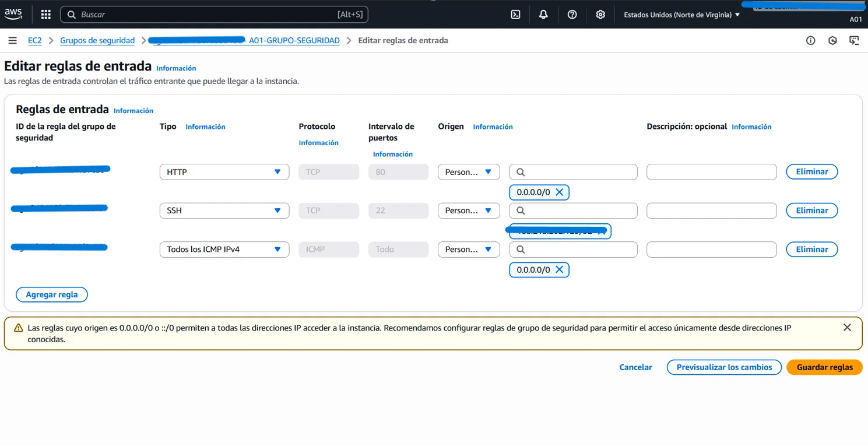Image resolution: width=868 pixels, height=446 pixels.
Task: Open the settings gear in header
Action: pyautogui.click(x=600, y=15)
